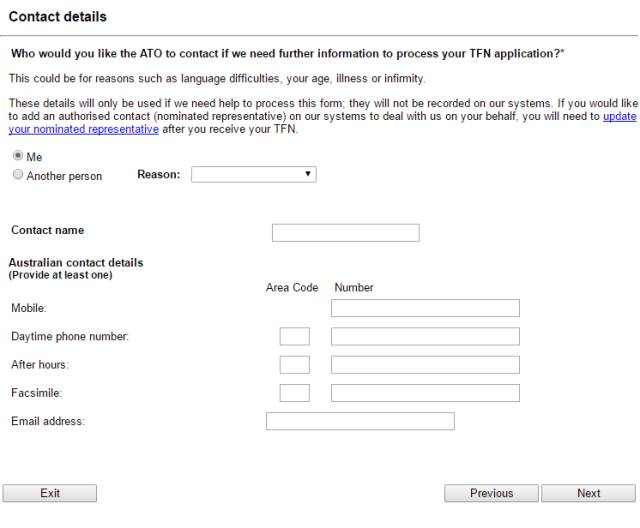This screenshot has width=640, height=528.
Task: Click the Reason dropdown arrow
Action: pos(308,174)
